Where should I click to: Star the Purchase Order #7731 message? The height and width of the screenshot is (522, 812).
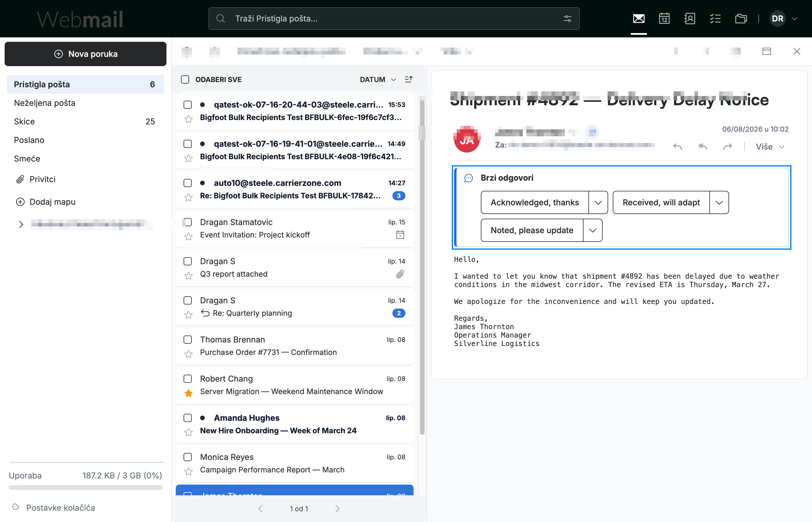188,354
